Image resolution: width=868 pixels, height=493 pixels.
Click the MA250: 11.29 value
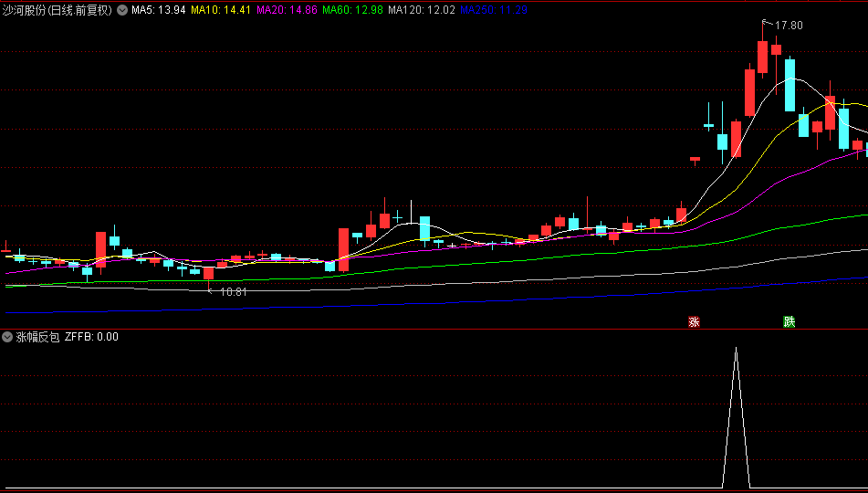pos(493,10)
